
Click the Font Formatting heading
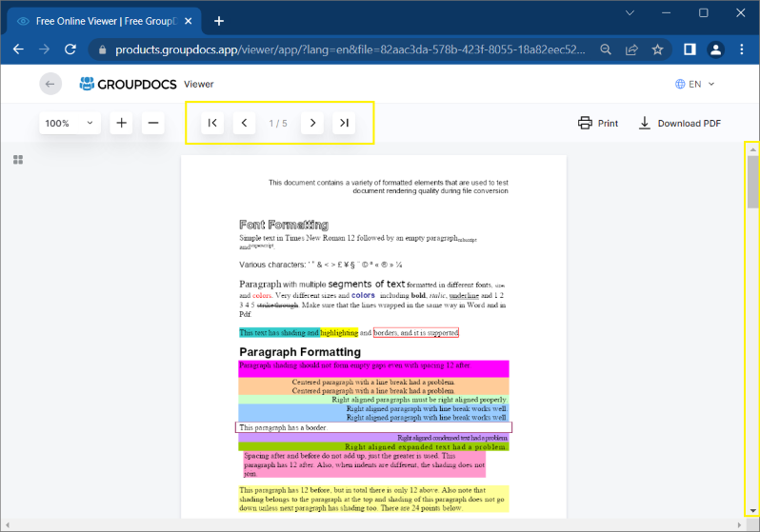pos(284,225)
